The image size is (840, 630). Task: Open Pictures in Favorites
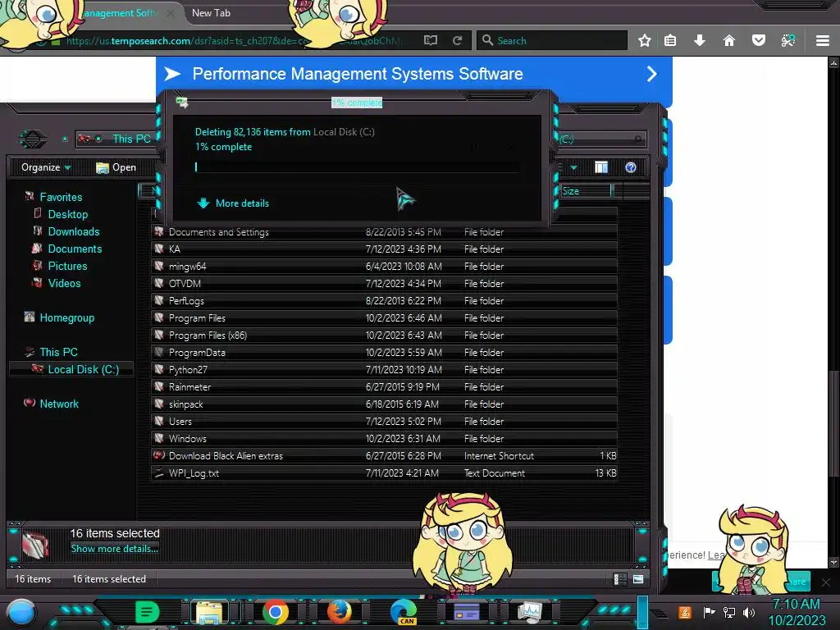click(x=67, y=267)
